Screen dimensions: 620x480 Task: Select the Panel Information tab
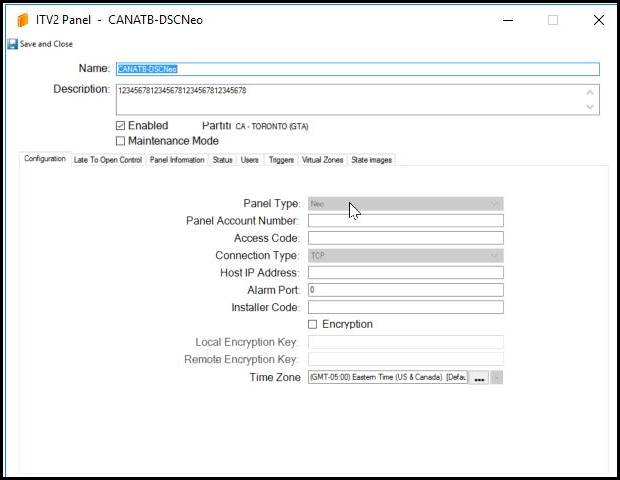click(x=177, y=160)
